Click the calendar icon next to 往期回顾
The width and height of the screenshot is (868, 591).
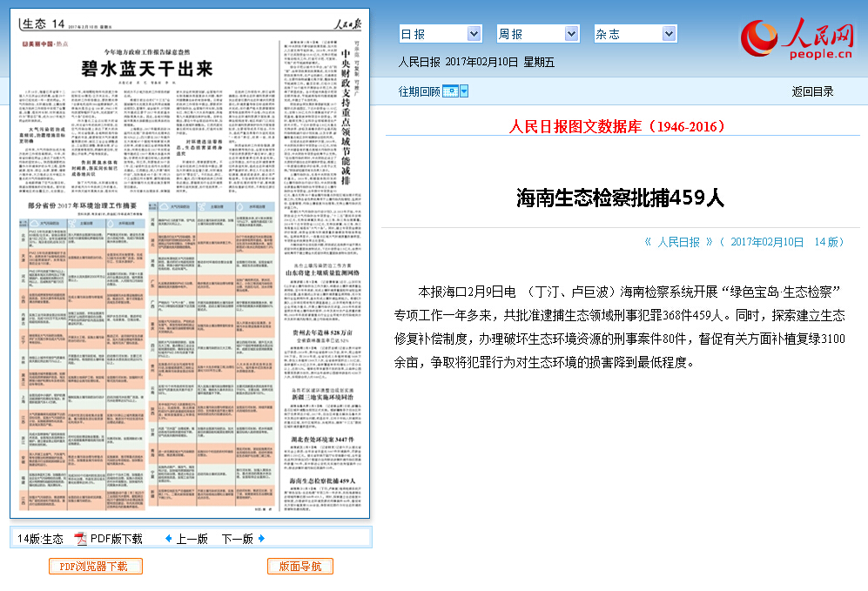tap(450, 91)
